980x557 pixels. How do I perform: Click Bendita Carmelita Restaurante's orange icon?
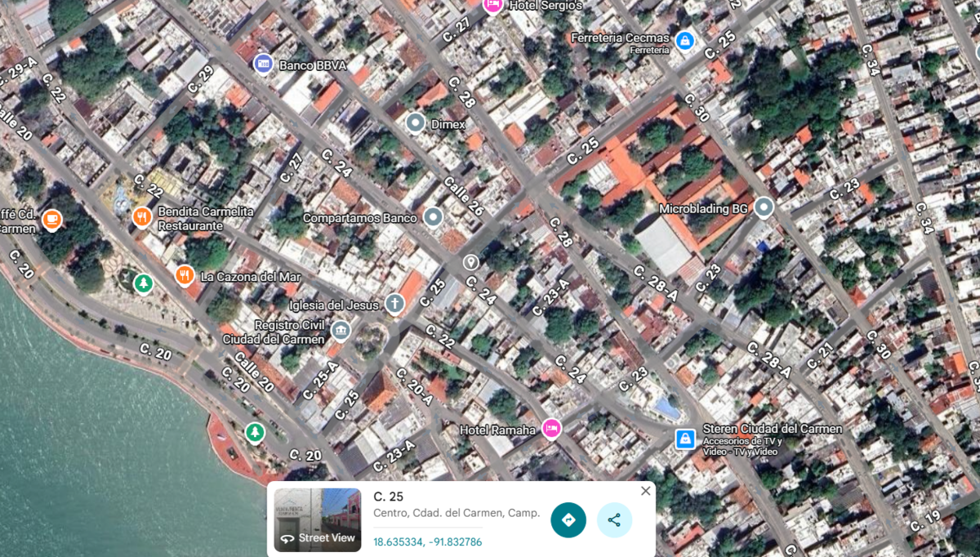pos(142,216)
